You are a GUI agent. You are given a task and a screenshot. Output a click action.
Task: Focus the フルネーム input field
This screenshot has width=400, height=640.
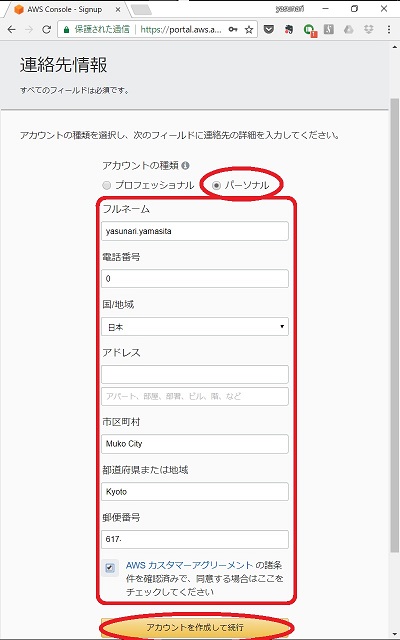[195, 231]
